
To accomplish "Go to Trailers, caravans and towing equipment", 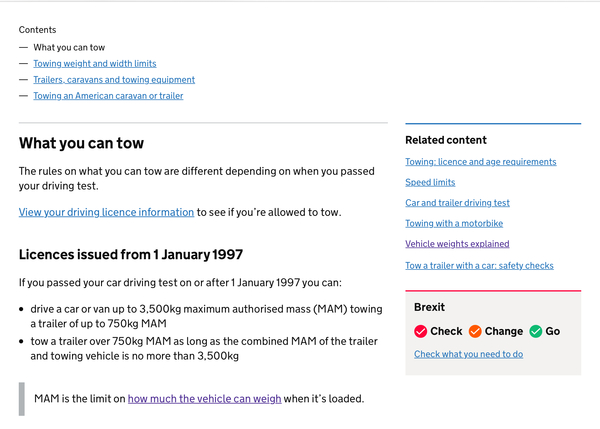I will (114, 79).
